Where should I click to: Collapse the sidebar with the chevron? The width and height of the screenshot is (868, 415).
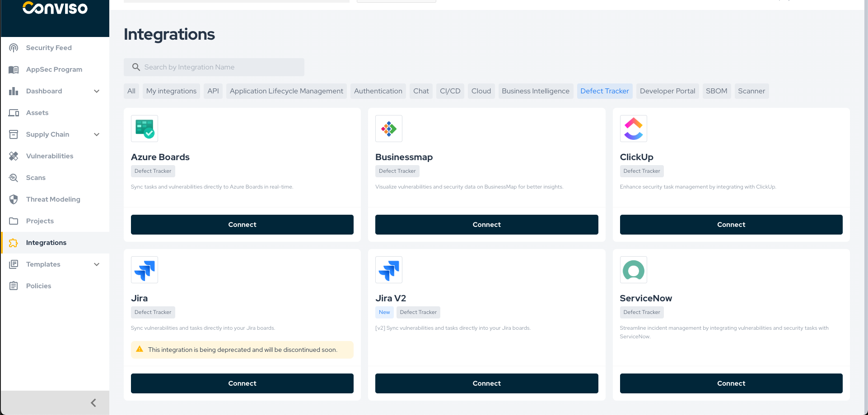coord(94,402)
